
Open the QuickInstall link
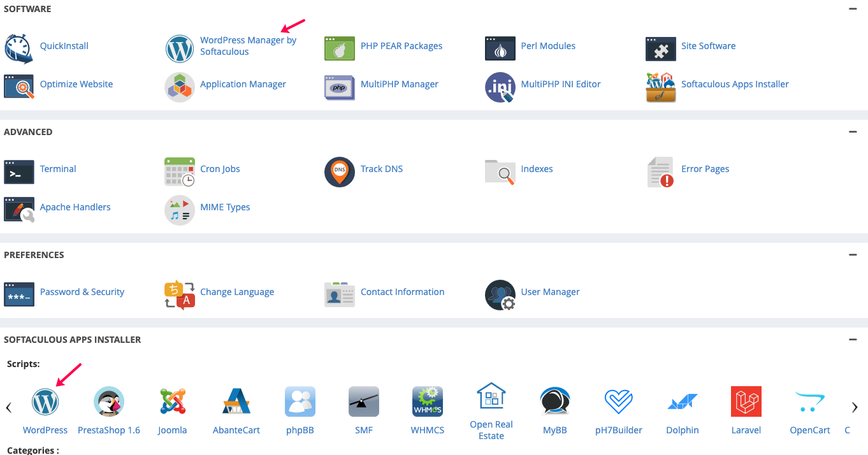coord(64,46)
